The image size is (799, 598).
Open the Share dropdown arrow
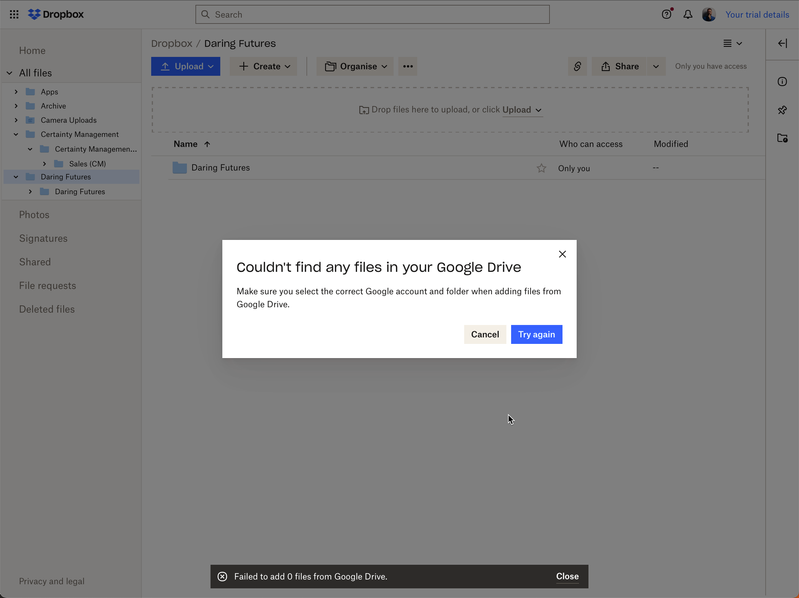click(x=656, y=67)
